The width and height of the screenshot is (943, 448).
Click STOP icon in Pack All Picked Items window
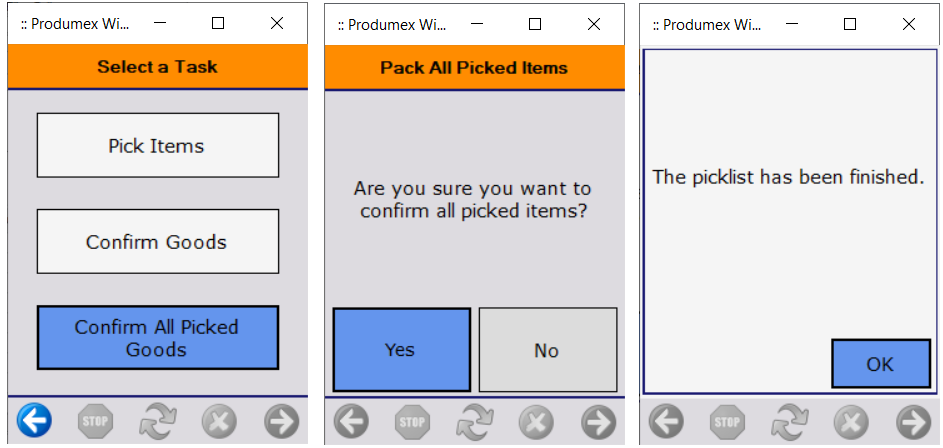(412, 421)
